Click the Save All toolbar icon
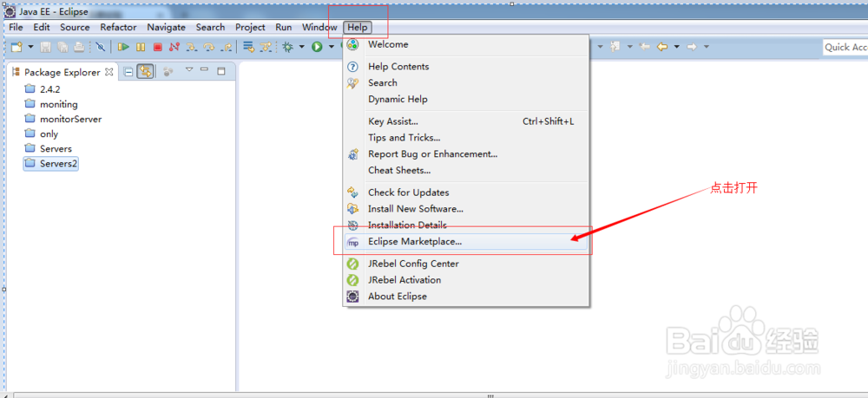 click(62, 47)
